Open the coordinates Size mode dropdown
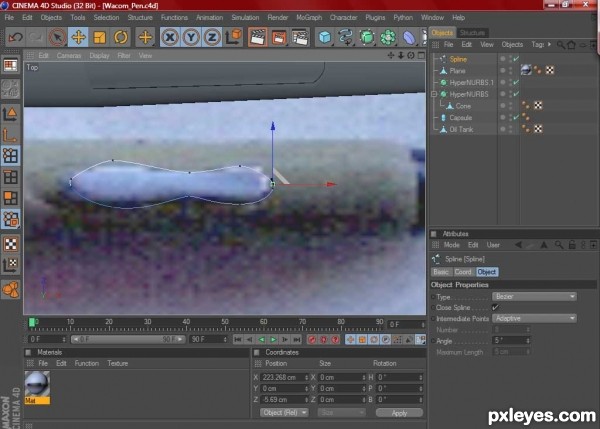 click(341, 413)
